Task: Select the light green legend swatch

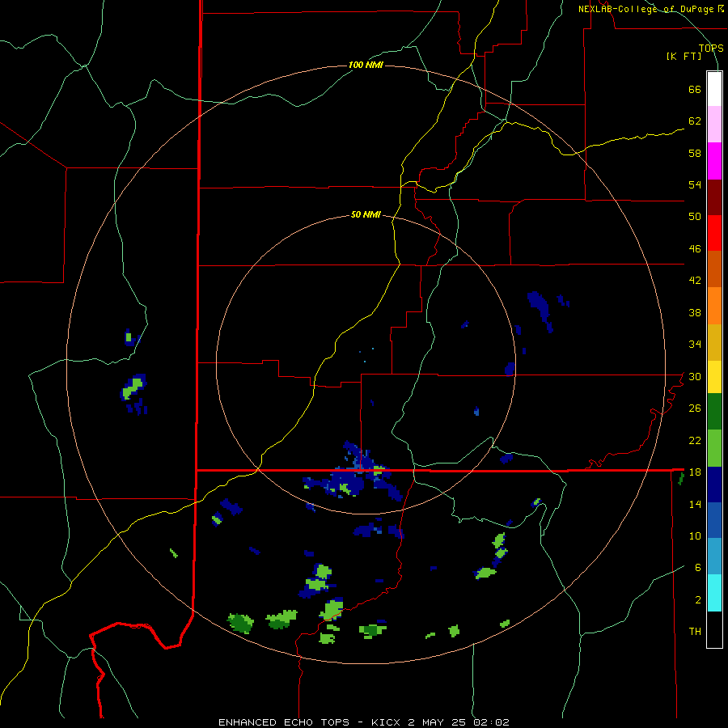Action: tap(714, 448)
